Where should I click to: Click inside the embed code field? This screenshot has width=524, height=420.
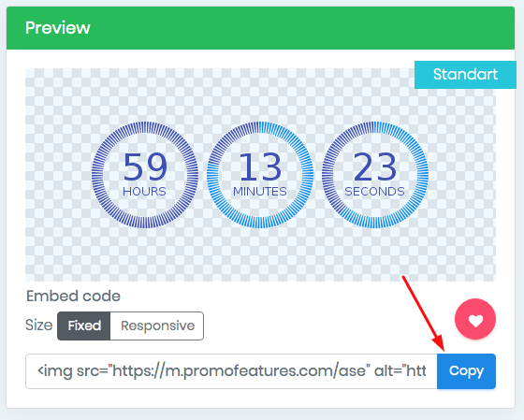pyautogui.click(x=231, y=371)
